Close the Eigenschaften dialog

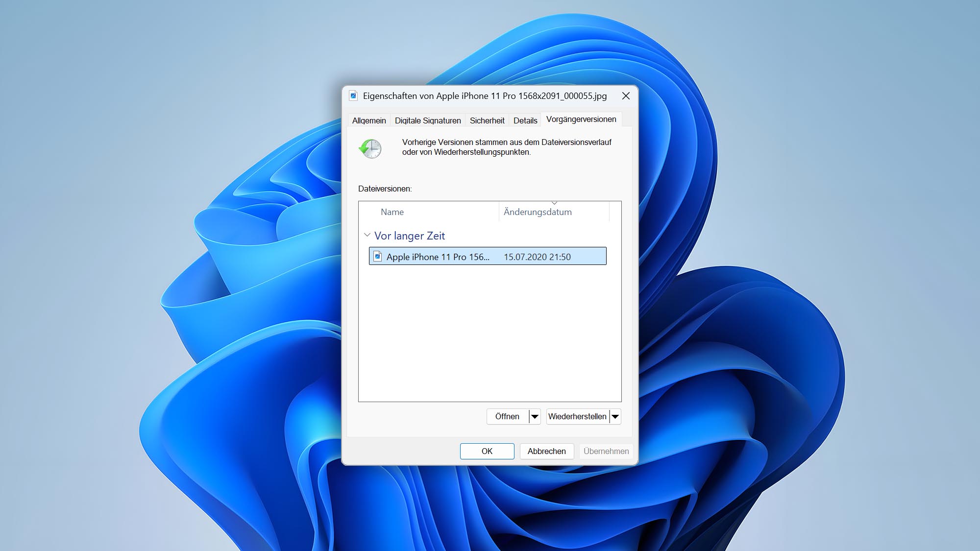click(626, 96)
